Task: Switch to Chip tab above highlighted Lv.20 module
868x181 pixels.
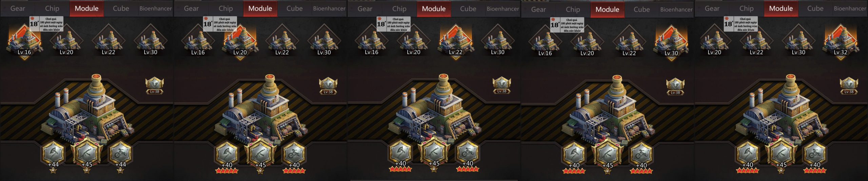Action: 225,8
